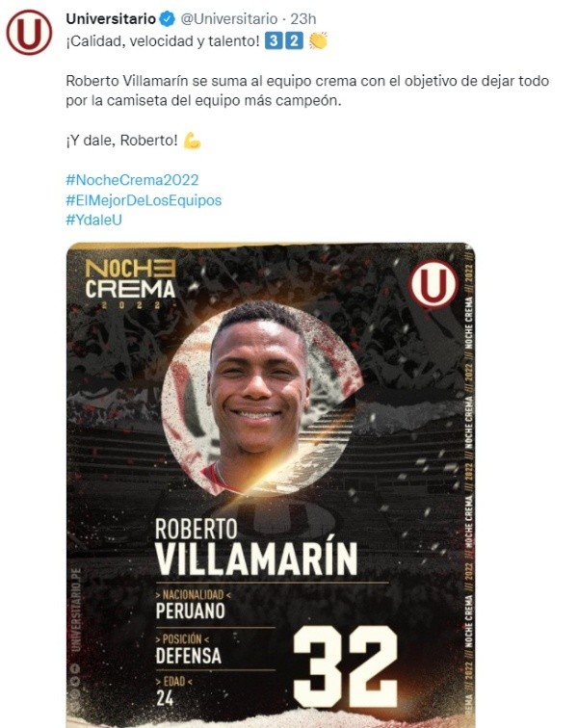
Task: Click the VILLAMARÍN name heading on card
Action: 256,557
